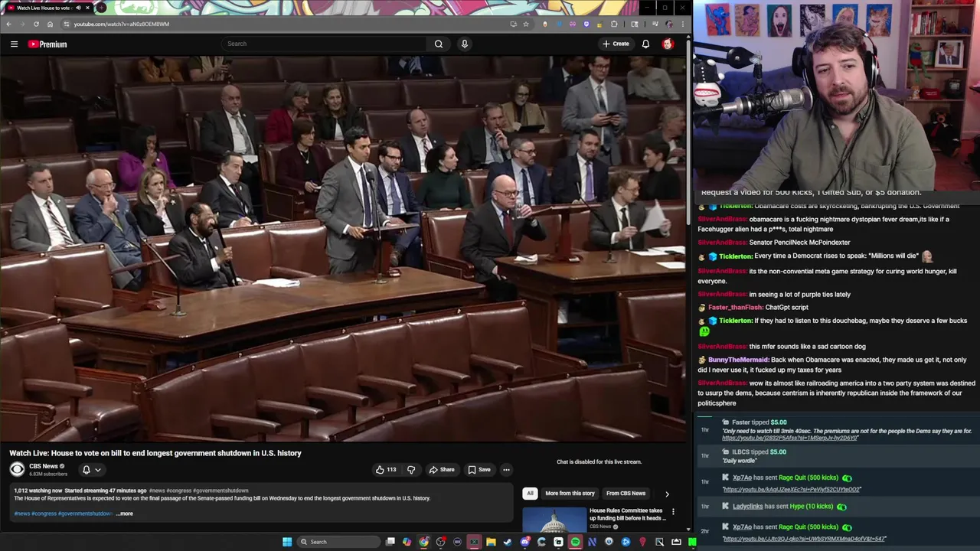Select the Watch Live House to vote tab
980x551 pixels.
49,8
